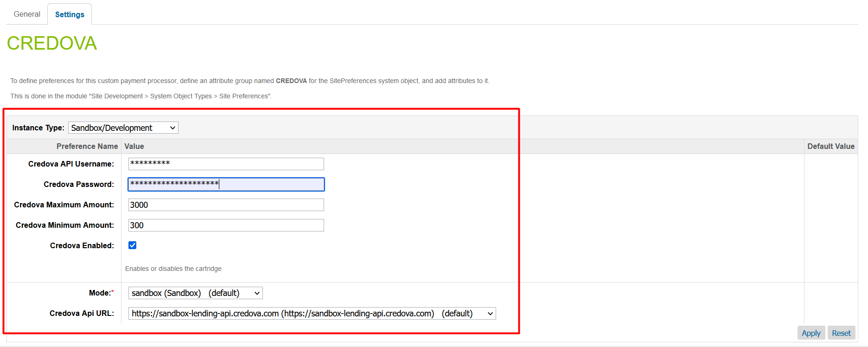Click the 'Mode:' label
This screenshot has height=347, width=868.
102,293
